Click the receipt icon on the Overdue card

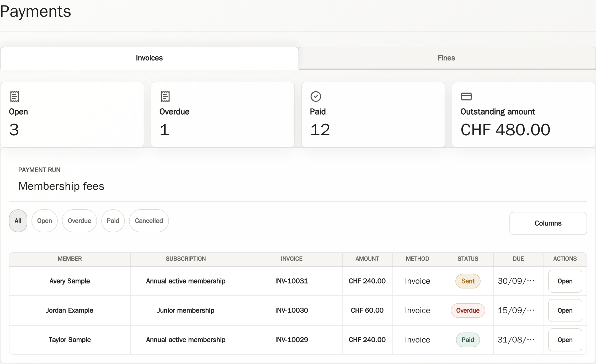tap(165, 97)
